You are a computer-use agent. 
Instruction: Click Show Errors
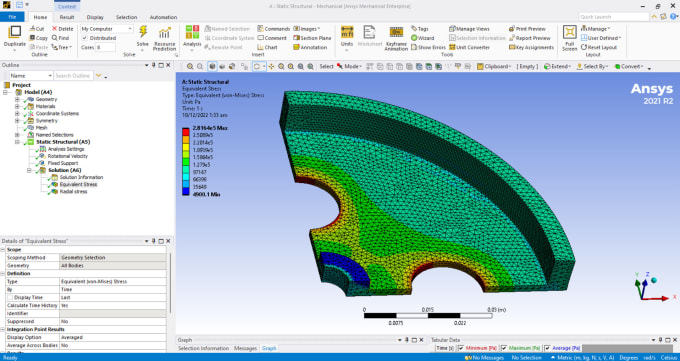click(x=428, y=47)
